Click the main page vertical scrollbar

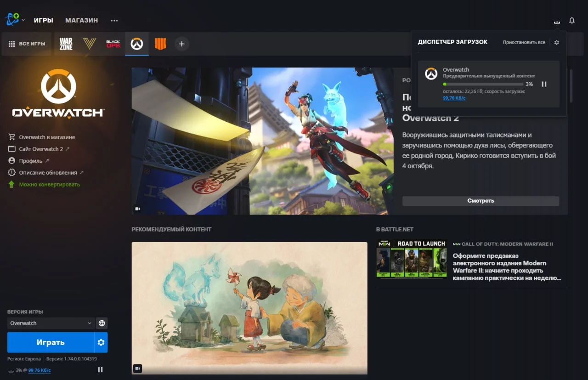(x=571, y=85)
